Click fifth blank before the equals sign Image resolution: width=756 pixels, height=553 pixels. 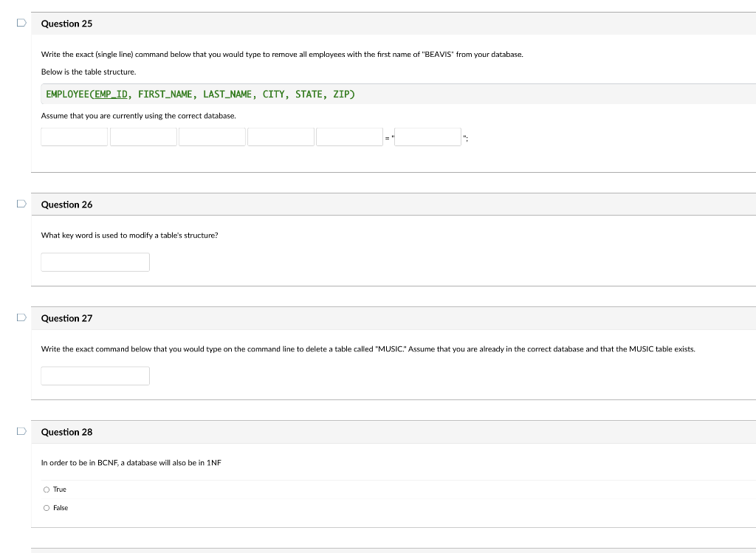349,137
